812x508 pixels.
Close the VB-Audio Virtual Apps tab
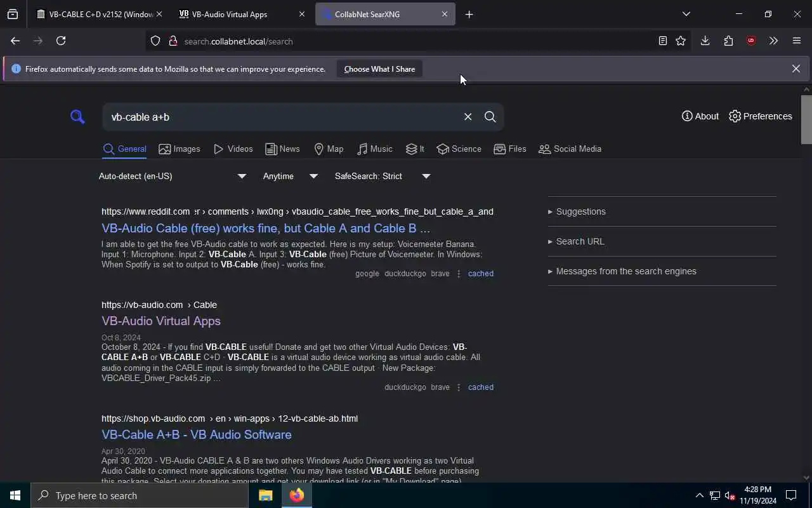tap(302, 14)
